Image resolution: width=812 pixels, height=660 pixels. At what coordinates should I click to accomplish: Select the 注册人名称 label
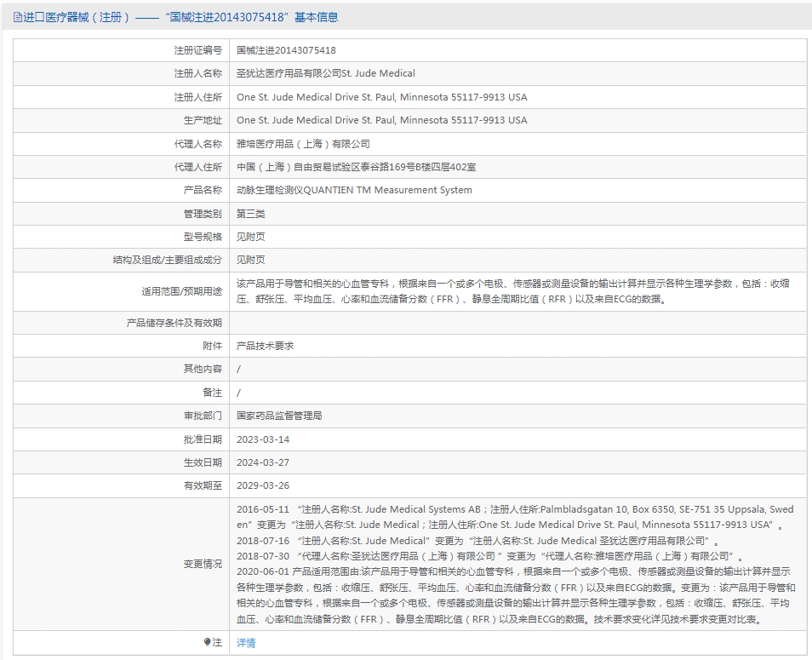(x=197, y=73)
